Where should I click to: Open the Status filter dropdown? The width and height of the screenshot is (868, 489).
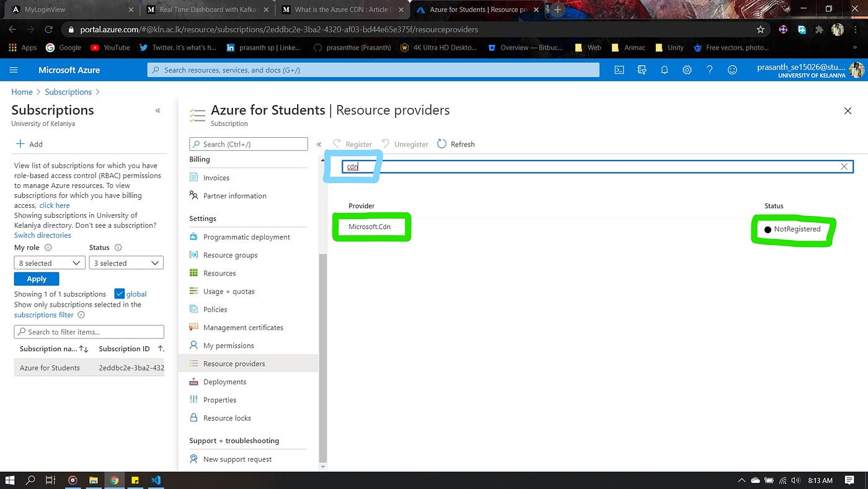pyautogui.click(x=126, y=263)
